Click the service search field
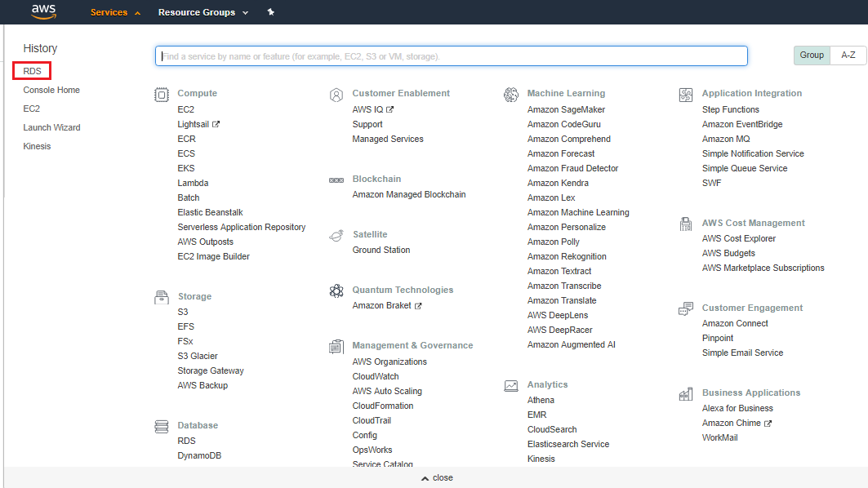This screenshot has width=868, height=488. click(x=452, y=55)
